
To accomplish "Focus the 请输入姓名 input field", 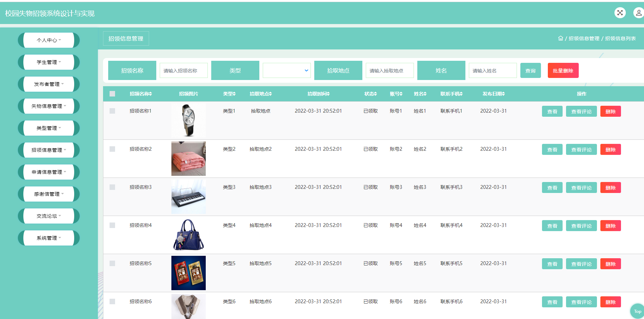I will pos(493,70).
